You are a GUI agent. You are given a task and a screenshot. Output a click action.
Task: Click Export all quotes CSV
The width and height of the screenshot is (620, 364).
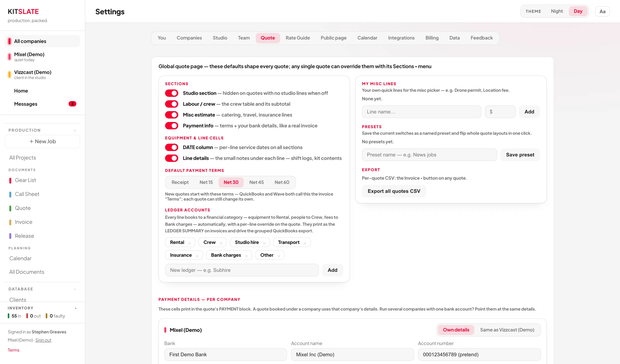tap(394, 191)
